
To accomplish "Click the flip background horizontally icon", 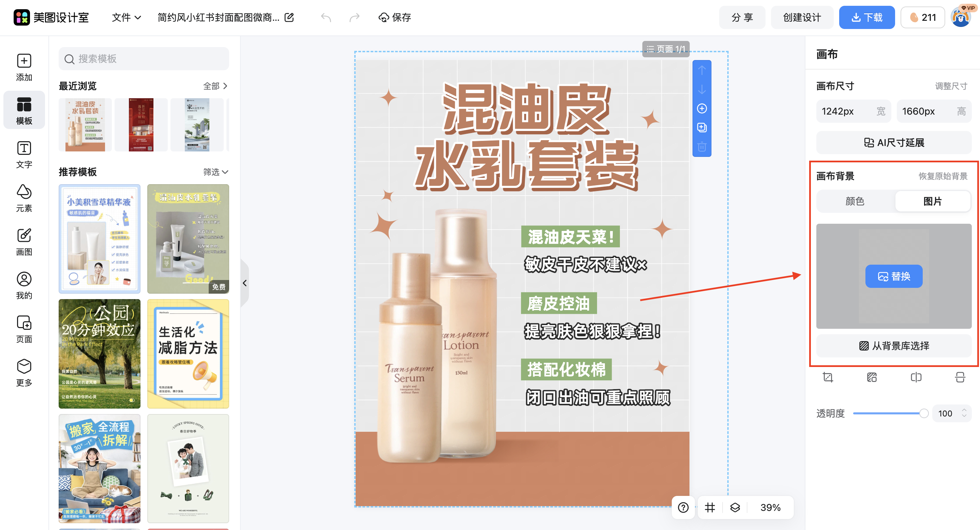I will 916,377.
